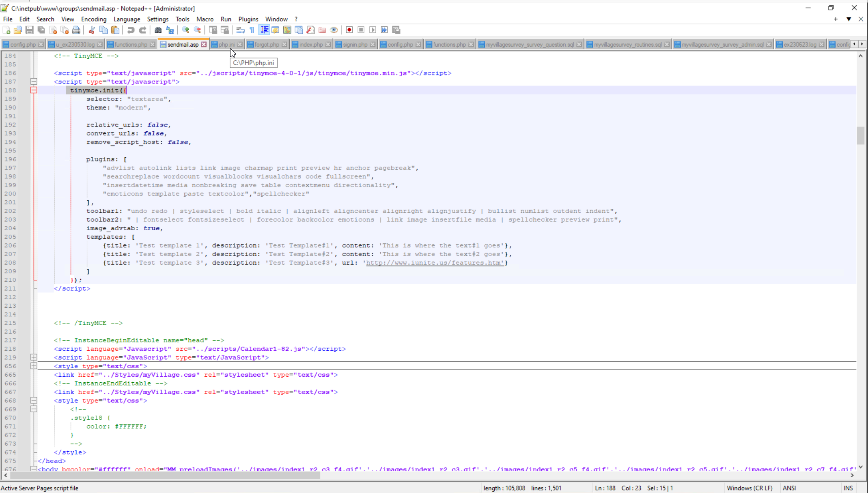Expand folded style block at line 656

[34, 366]
